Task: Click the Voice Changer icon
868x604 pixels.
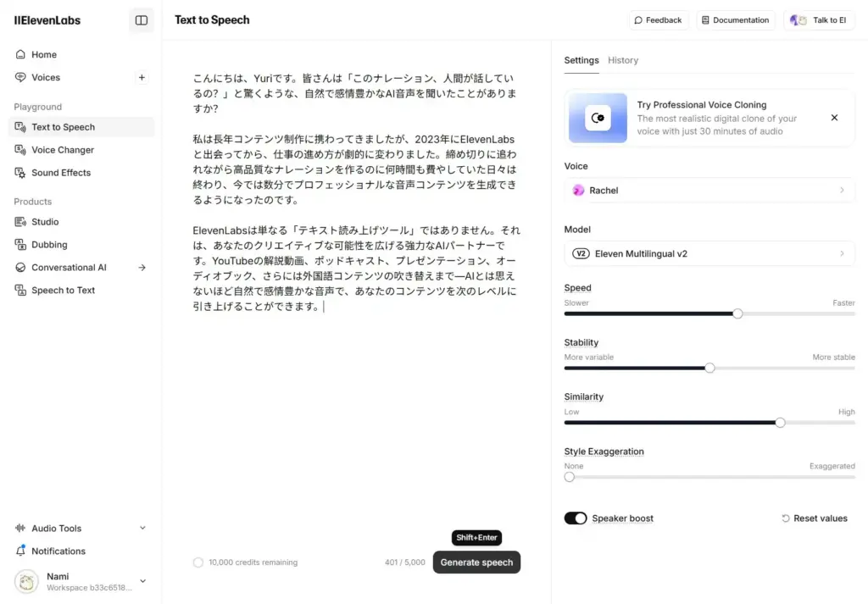Action: pos(20,150)
